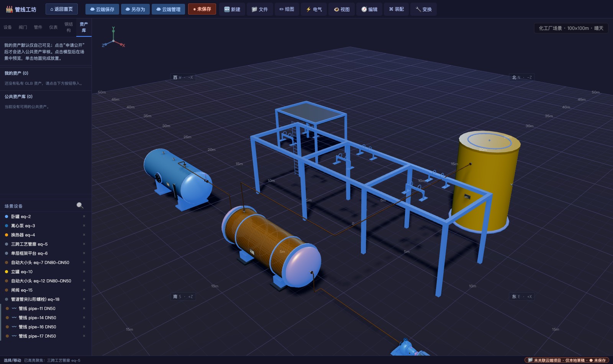Click the 我的资产 (0) heading
The height and width of the screenshot is (364, 613).
coord(16,73)
